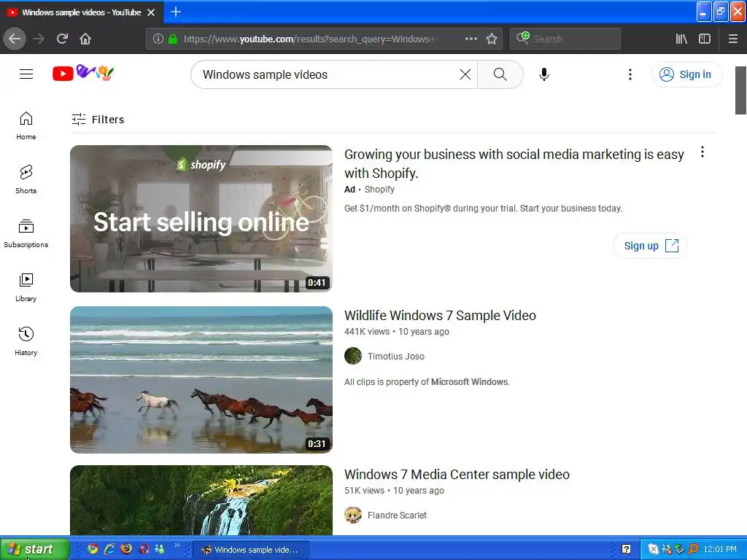
Task: Launch Opera from quick launch bar
Action: click(144, 549)
